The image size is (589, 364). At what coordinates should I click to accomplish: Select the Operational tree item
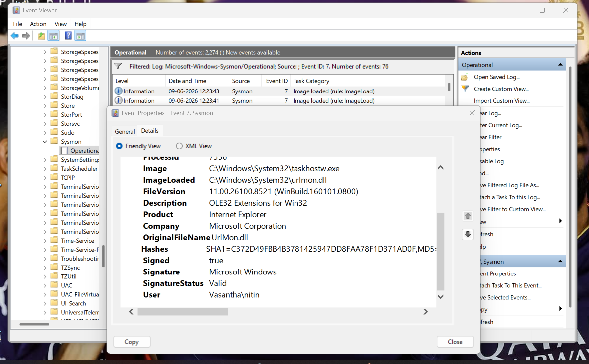tap(85, 151)
